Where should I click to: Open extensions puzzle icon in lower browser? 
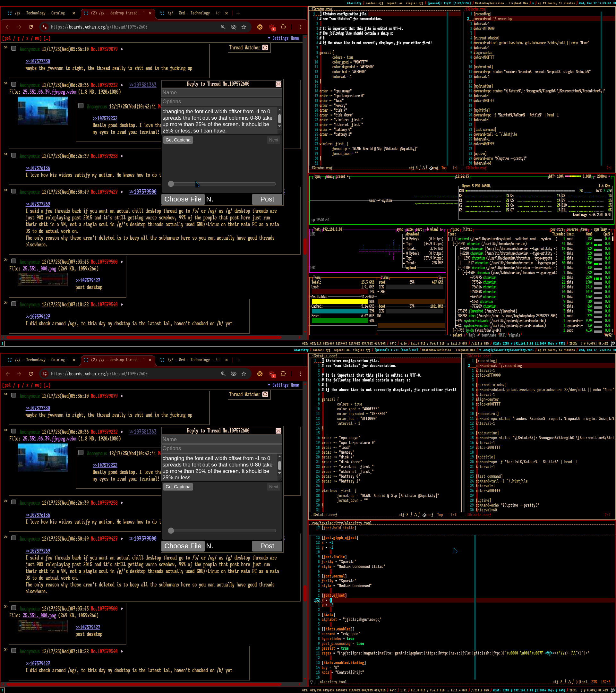283,374
